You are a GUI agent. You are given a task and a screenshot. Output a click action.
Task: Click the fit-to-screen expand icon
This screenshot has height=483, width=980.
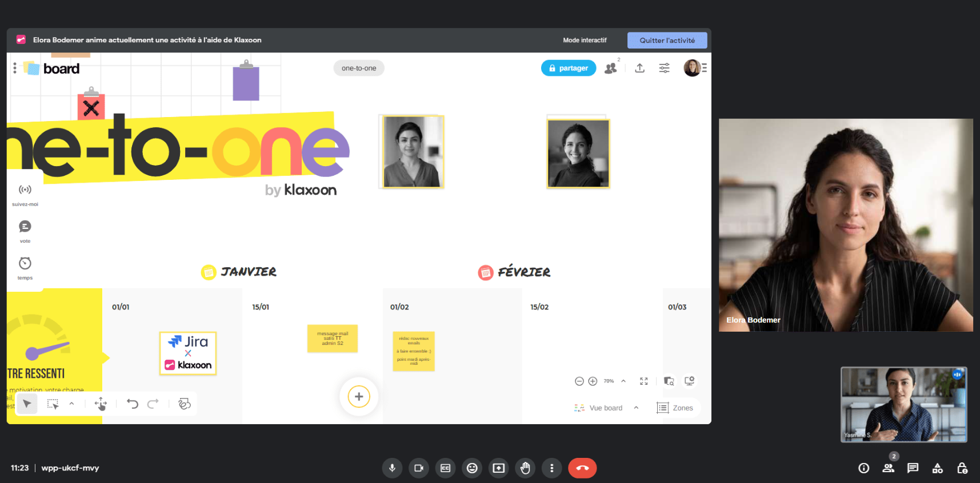coord(644,381)
